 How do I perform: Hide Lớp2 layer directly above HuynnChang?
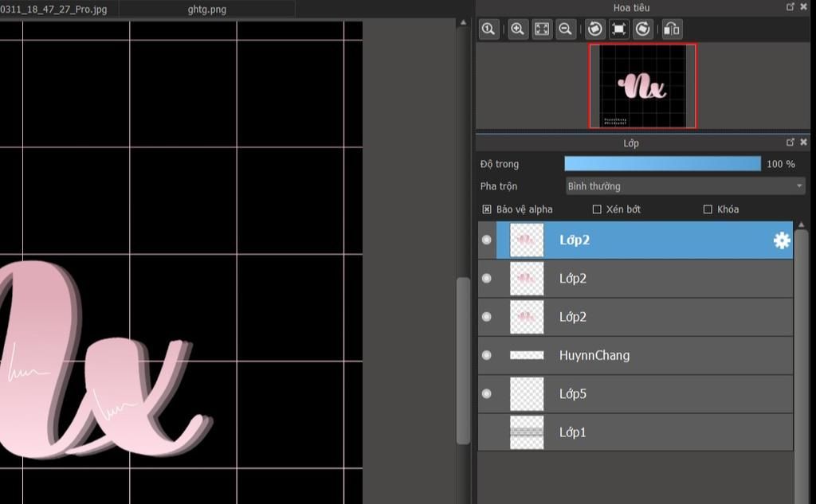487,317
